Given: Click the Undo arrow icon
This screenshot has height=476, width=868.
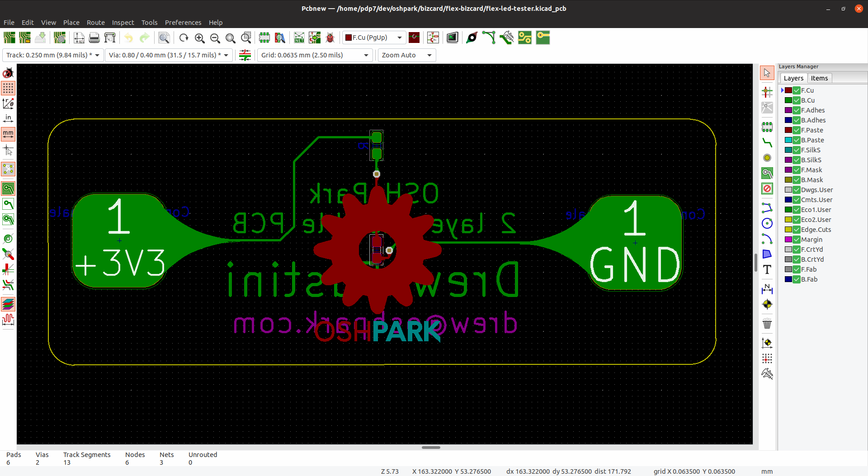Looking at the screenshot, I should point(129,38).
